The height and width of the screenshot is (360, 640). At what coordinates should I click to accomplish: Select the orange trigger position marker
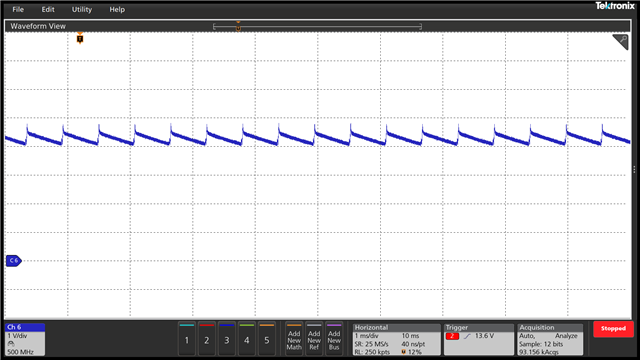[80, 38]
